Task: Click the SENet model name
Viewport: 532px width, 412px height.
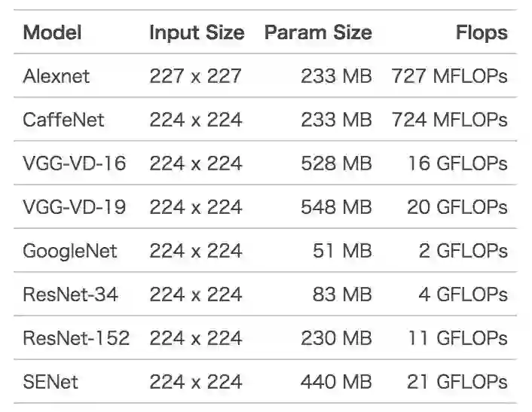Action: pos(50,382)
